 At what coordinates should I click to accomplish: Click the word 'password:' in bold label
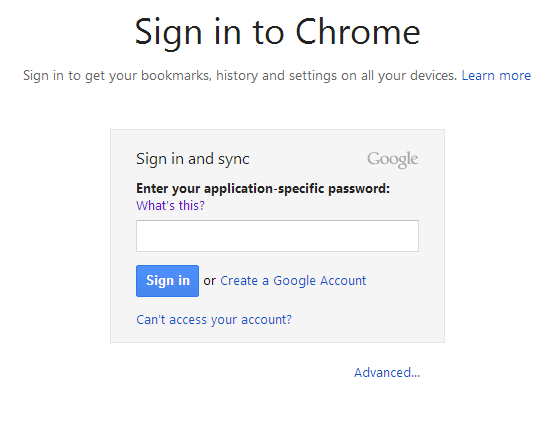pyautogui.click(x=359, y=189)
